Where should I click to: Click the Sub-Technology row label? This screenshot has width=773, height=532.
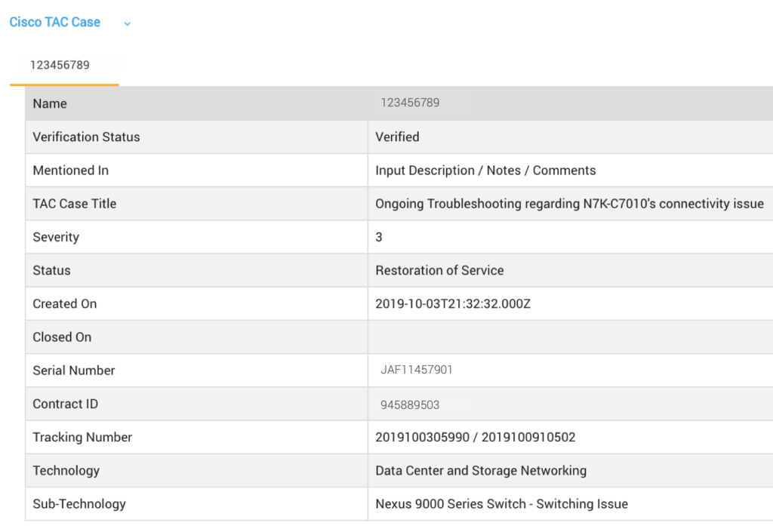tap(79, 503)
